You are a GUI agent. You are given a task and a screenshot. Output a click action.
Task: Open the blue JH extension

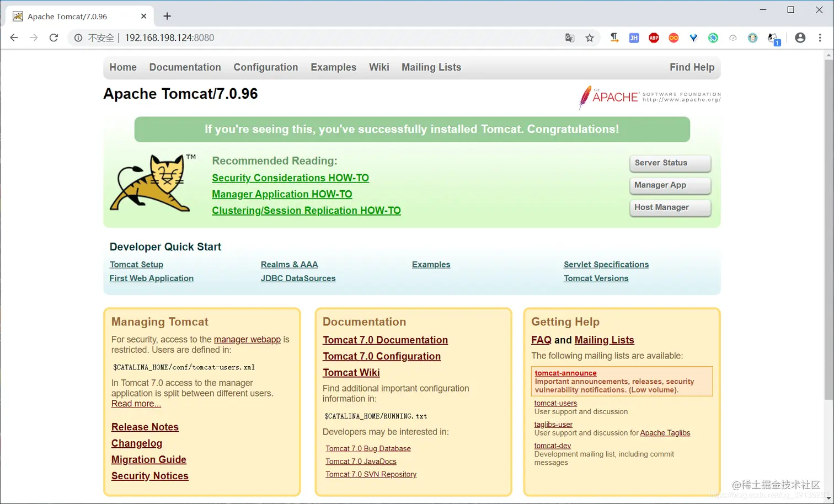tap(634, 37)
